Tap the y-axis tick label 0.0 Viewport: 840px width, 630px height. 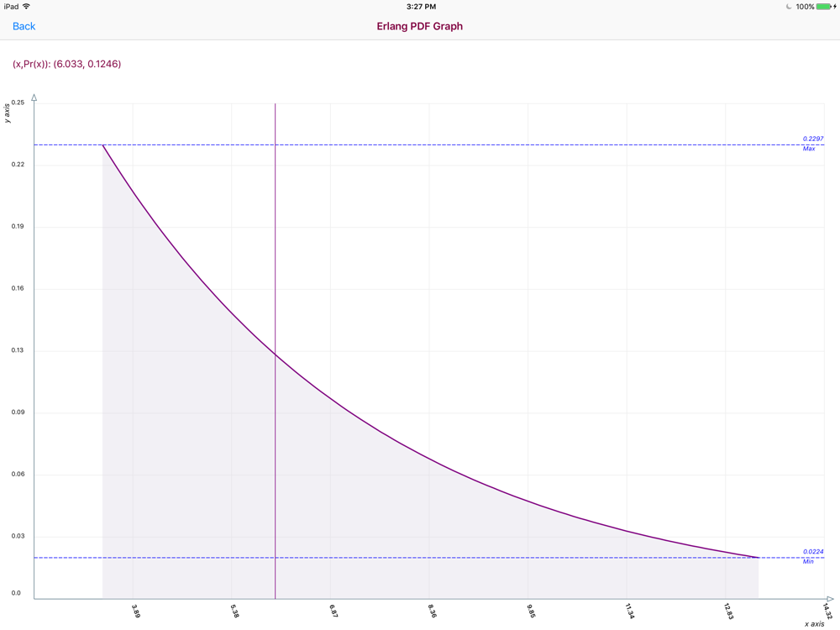[16, 593]
